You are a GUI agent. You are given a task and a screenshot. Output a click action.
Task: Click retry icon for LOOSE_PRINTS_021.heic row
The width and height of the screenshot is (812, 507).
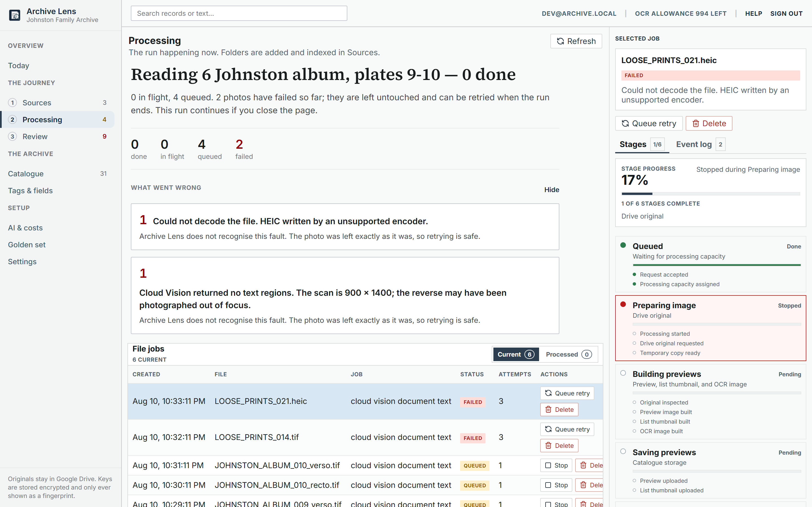548,393
